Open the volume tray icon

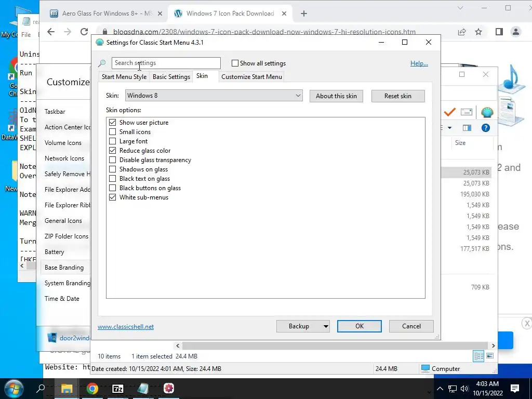464,389
